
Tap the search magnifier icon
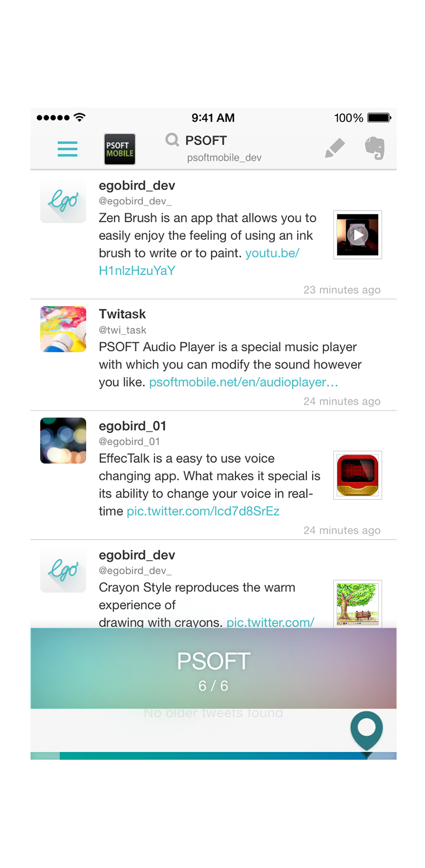click(172, 140)
